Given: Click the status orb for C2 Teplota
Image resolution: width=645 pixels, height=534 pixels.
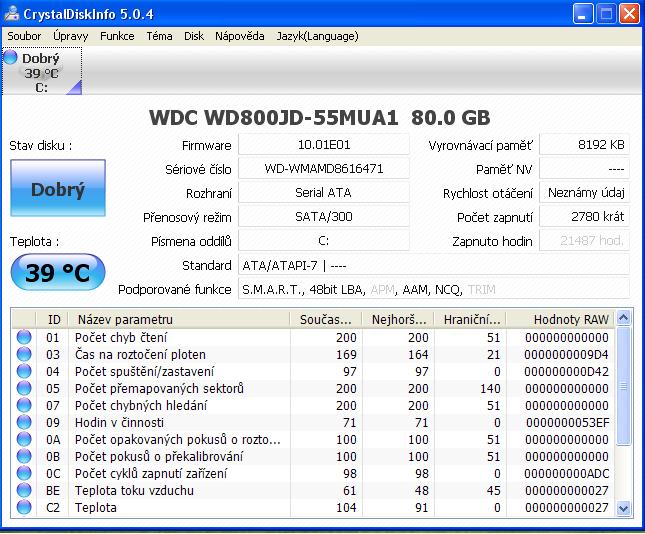Looking at the screenshot, I should click(x=24, y=507).
